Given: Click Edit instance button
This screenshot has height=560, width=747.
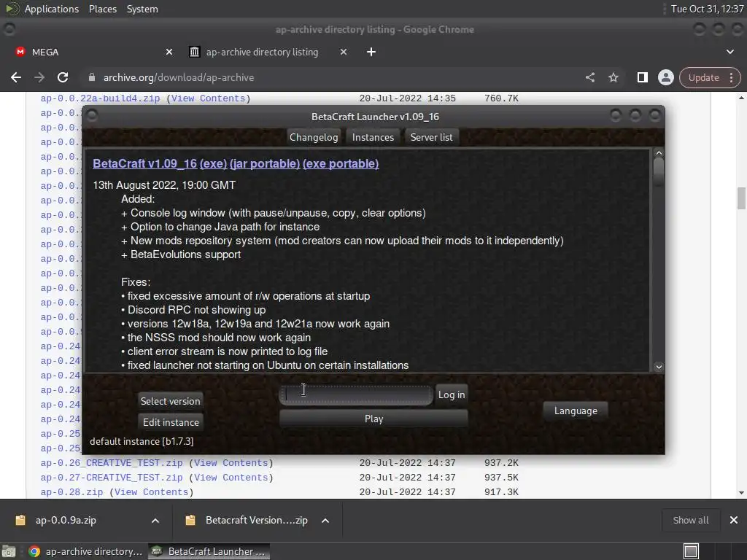Looking at the screenshot, I should click(171, 422).
